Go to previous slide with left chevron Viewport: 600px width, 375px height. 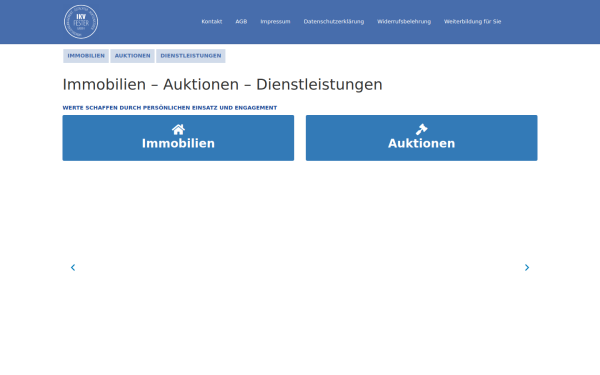pyautogui.click(x=73, y=267)
